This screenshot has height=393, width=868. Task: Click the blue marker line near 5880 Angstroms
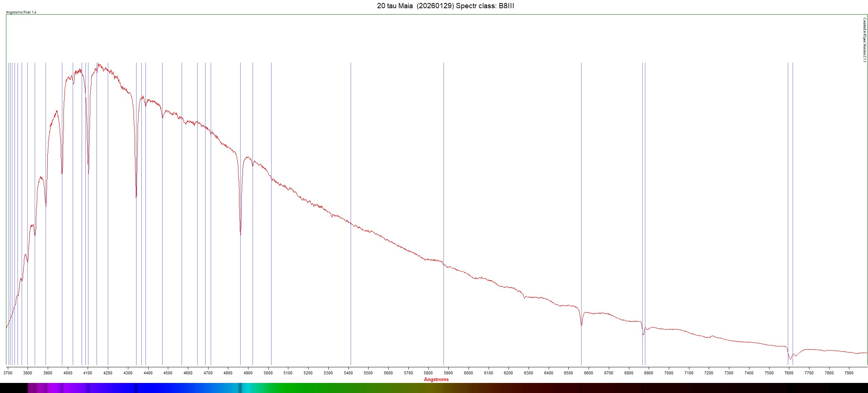(x=444, y=149)
